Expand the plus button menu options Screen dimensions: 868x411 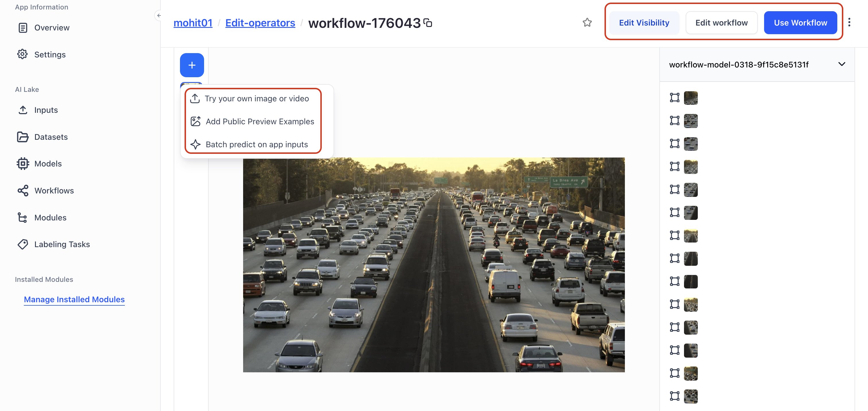click(x=192, y=65)
